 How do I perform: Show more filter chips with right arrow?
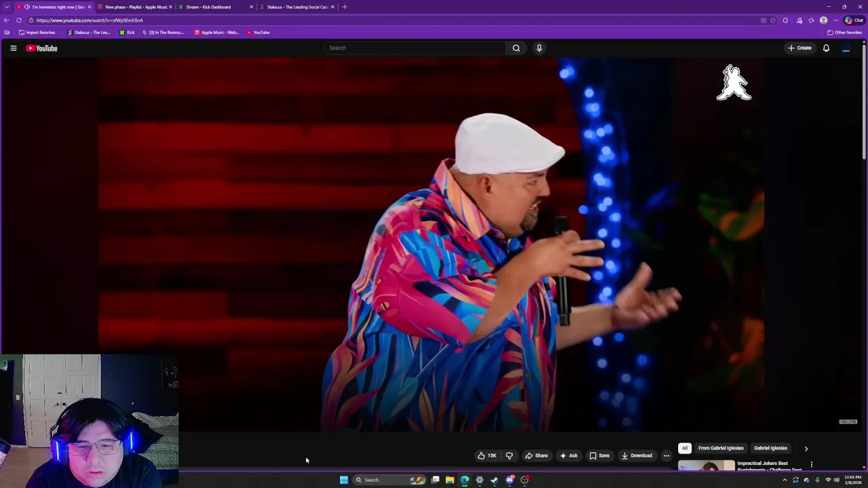coord(806,449)
